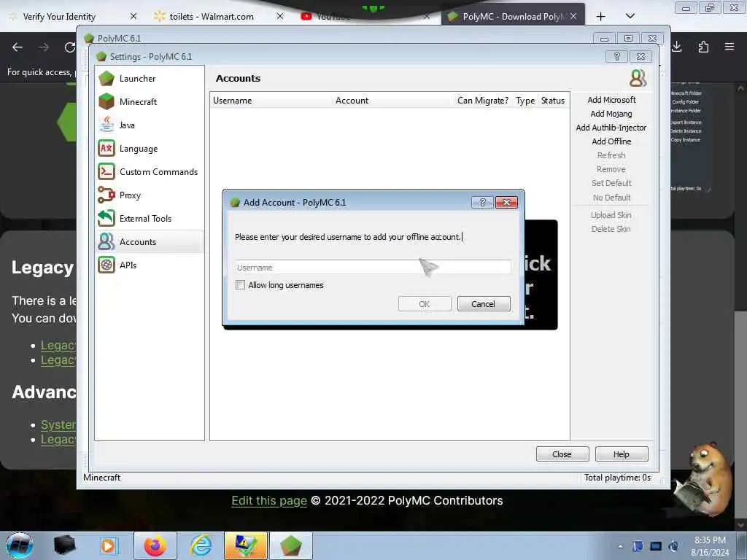Click the Can Migrate? column header
Screen dimensions: 747x560
(483, 101)
